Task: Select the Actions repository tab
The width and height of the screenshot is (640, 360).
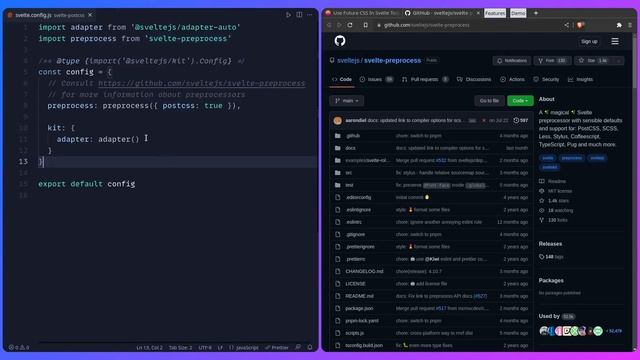Action: (512, 79)
